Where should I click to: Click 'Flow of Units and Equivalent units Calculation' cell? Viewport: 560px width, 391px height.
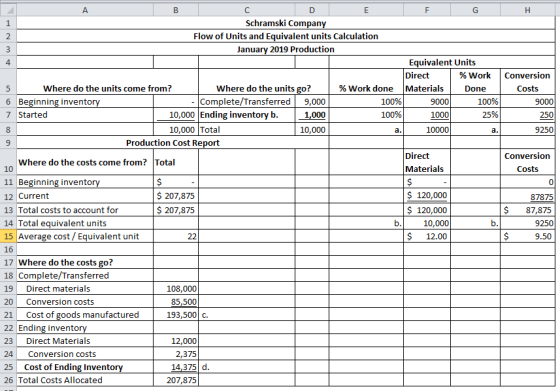pyautogui.click(x=286, y=36)
